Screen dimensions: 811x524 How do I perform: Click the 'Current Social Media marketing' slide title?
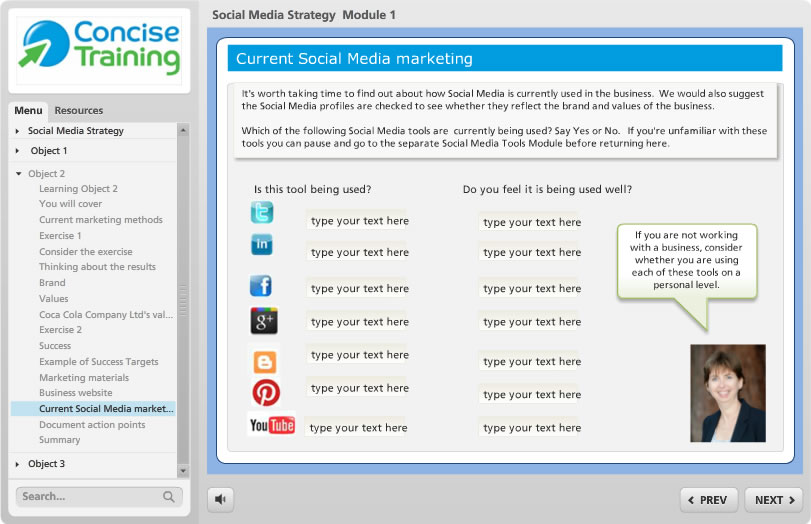point(354,58)
